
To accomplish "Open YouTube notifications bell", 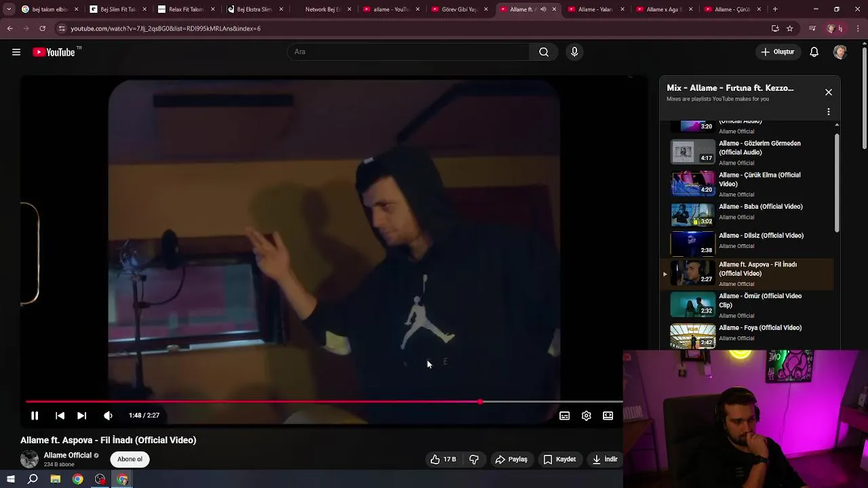I will (x=814, y=52).
